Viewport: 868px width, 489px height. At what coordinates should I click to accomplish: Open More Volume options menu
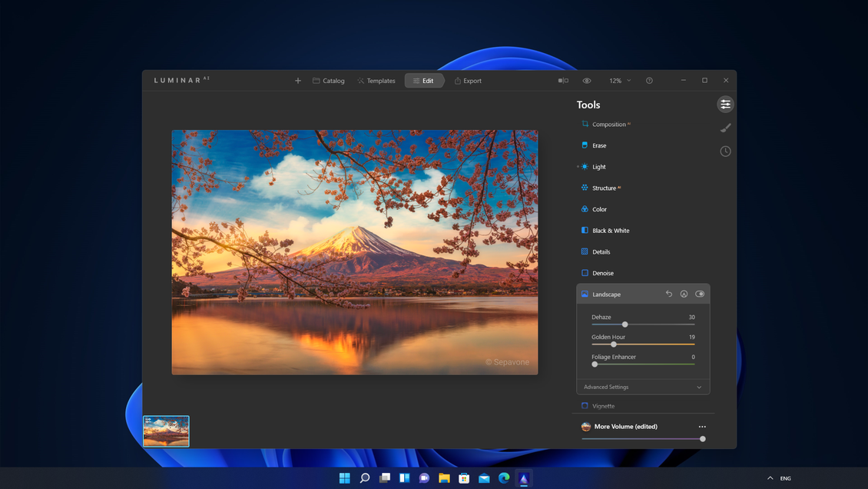701,426
